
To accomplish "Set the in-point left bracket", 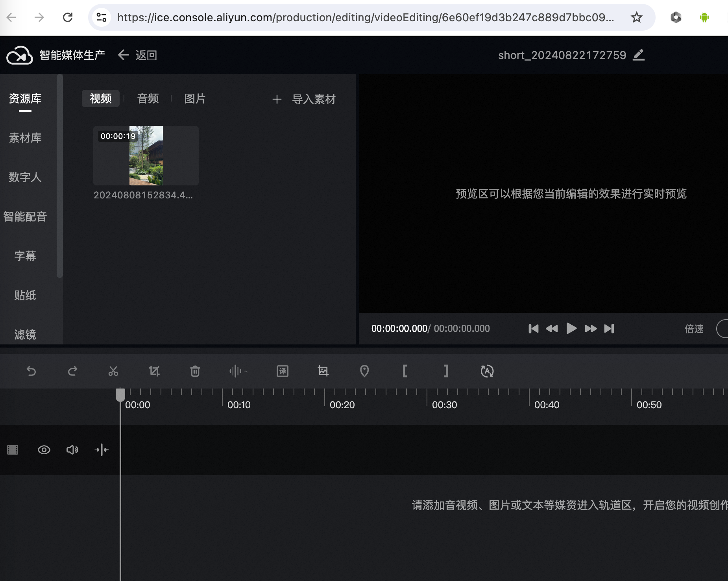I will point(405,371).
